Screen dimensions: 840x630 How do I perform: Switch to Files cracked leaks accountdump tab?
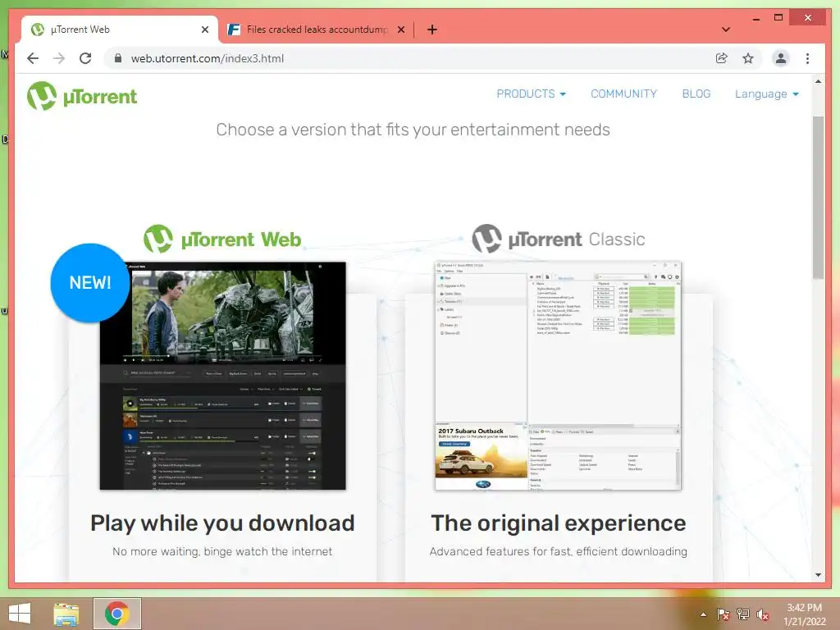pyautogui.click(x=317, y=30)
